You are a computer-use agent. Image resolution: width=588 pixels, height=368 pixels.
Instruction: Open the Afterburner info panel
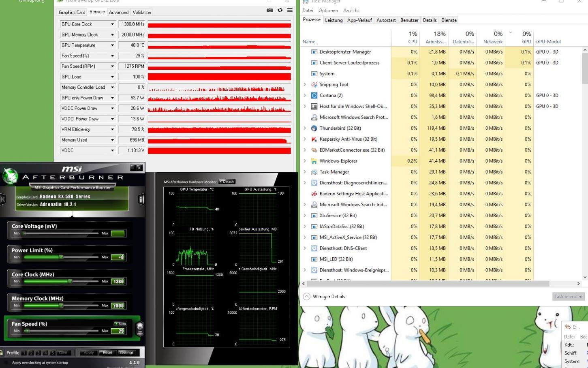[141, 199]
